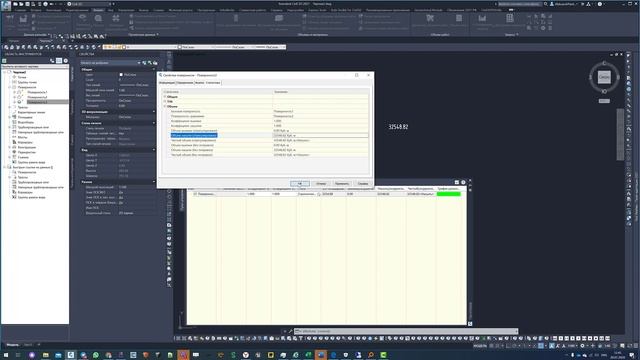
Task: Select Напорные трубопроводные сети under the drawing
Action: (x=40, y=132)
